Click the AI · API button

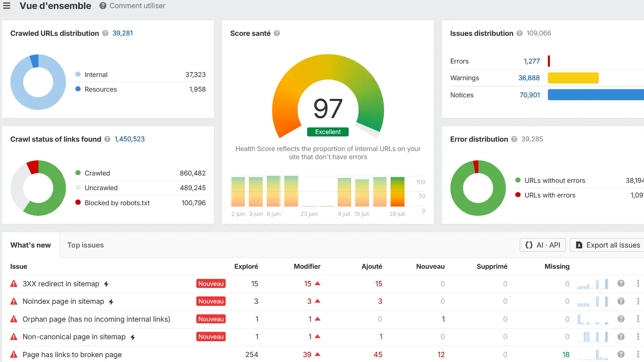[x=543, y=245]
